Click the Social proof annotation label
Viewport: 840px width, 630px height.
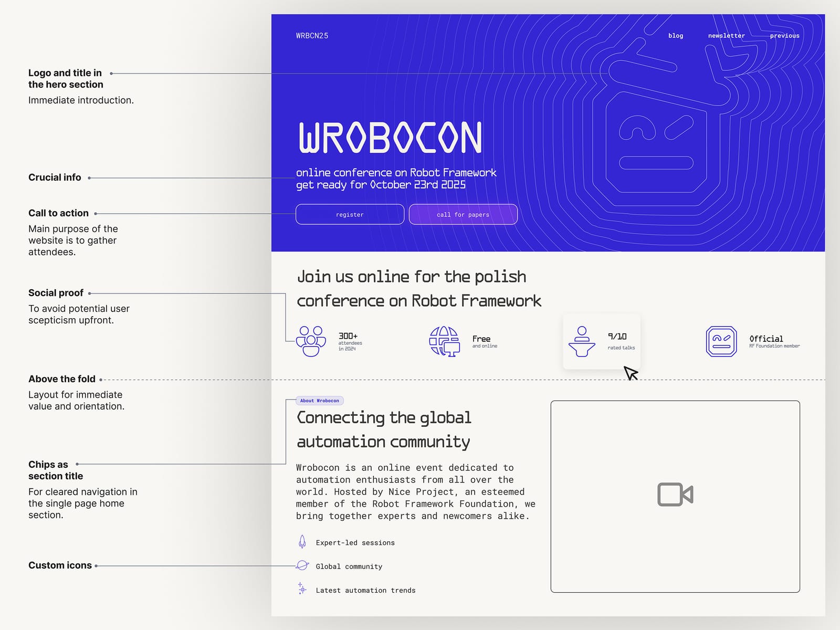pyautogui.click(x=56, y=293)
